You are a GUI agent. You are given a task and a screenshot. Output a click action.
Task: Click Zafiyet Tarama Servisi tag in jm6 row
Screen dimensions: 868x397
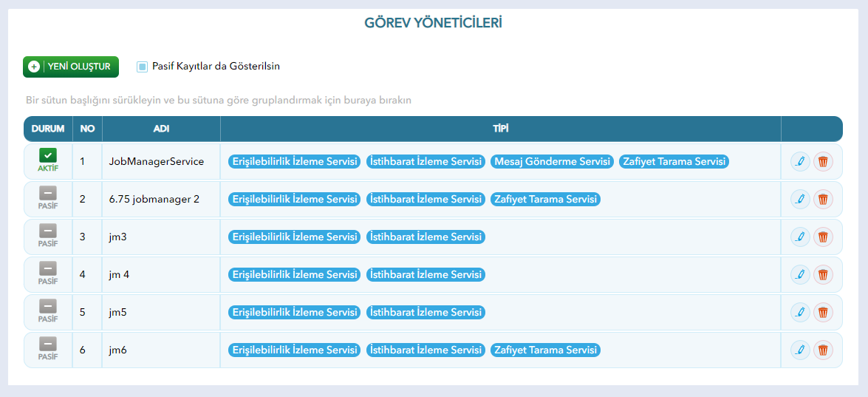point(545,350)
